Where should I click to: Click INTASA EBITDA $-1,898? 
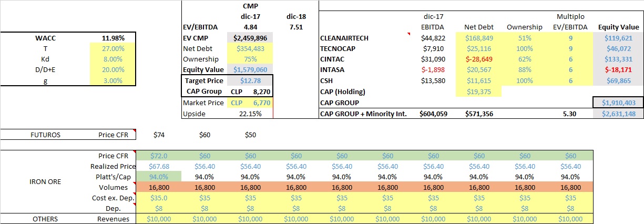click(x=433, y=69)
